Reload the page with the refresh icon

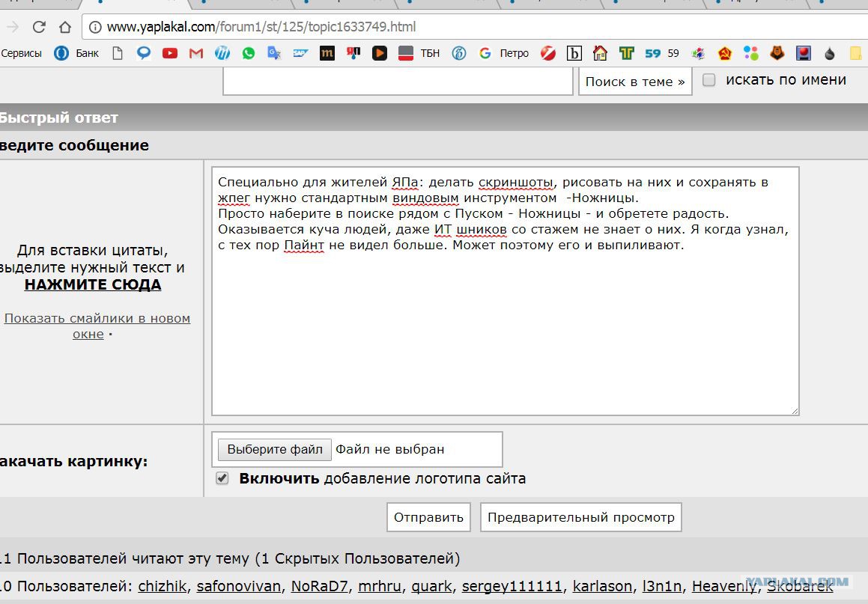pos(39,26)
